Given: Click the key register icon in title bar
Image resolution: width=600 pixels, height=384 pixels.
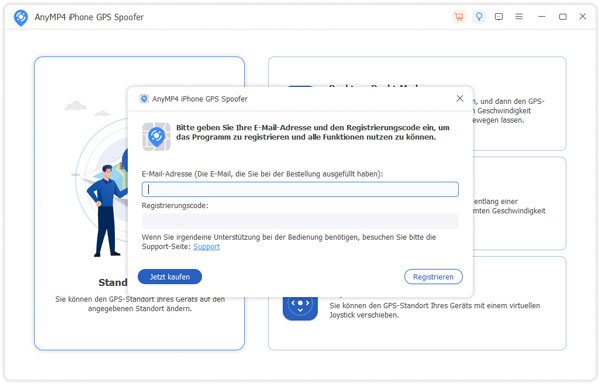Looking at the screenshot, I should pyautogui.click(x=479, y=17).
